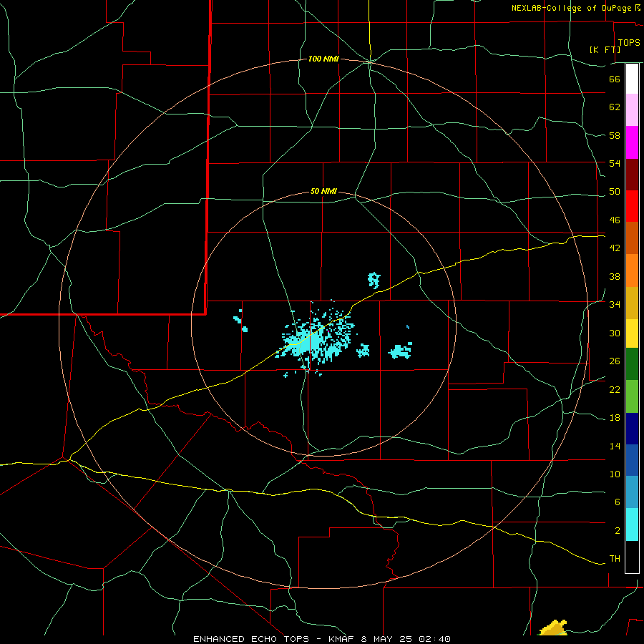Click the legend value "18"
644x644 pixels.
coord(615,418)
